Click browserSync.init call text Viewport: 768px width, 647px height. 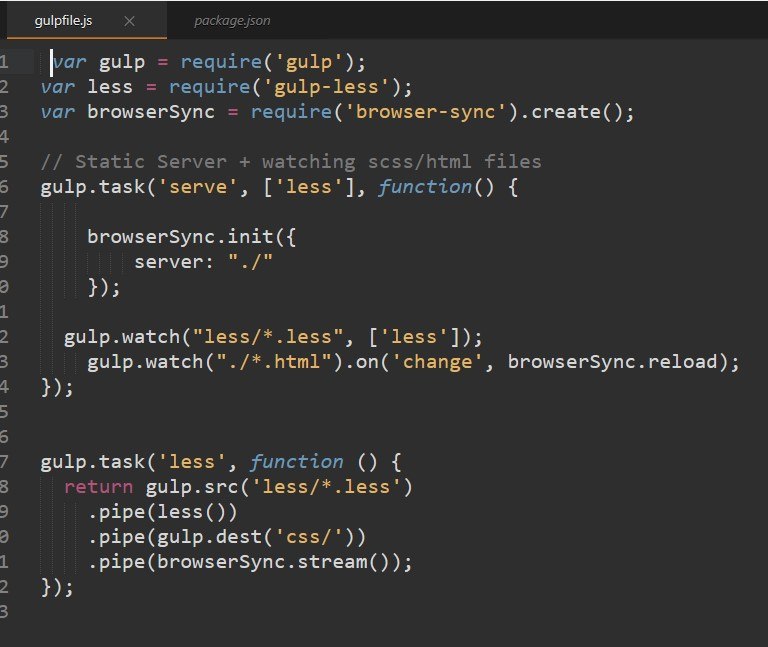coord(179,237)
